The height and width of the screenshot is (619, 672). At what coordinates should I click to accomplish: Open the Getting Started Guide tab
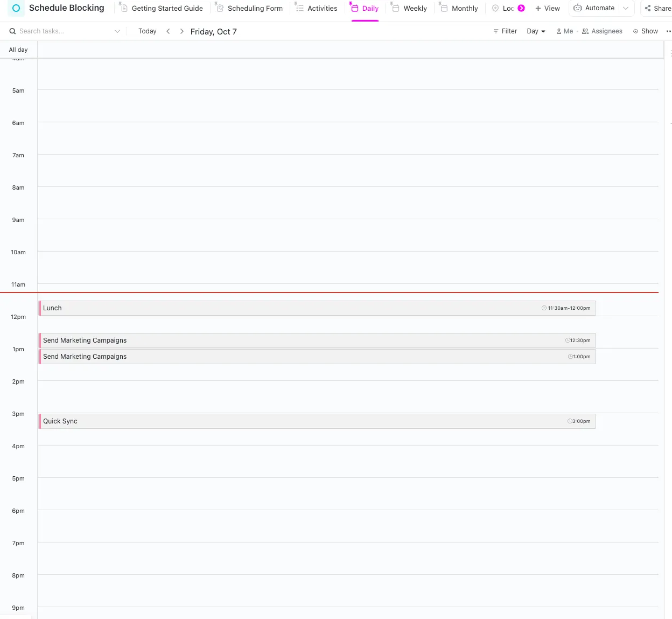(162, 8)
